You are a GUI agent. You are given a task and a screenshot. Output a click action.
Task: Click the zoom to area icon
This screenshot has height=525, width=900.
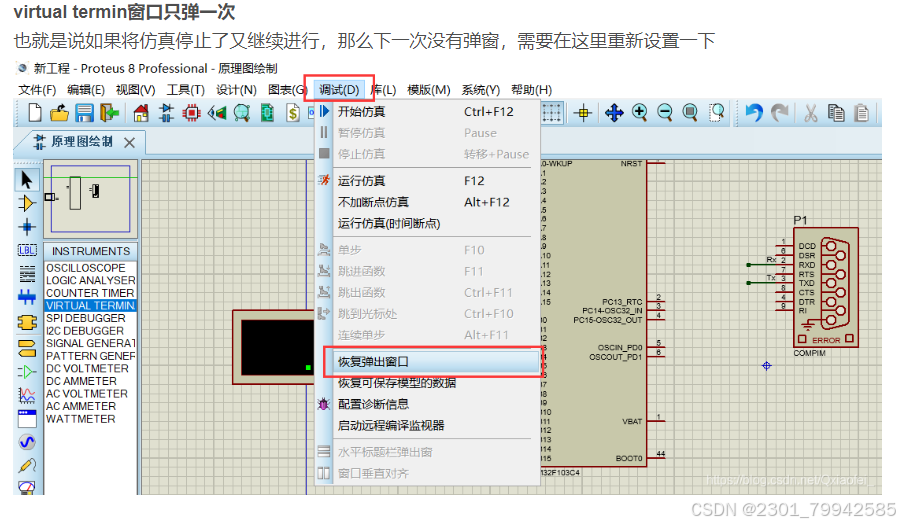click(716, 112)
